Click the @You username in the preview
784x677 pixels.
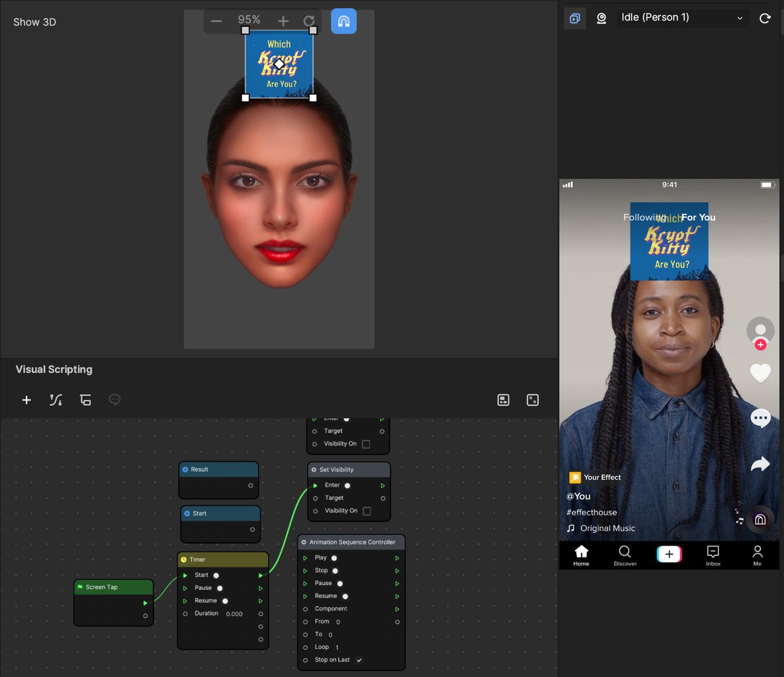point(579,497)
